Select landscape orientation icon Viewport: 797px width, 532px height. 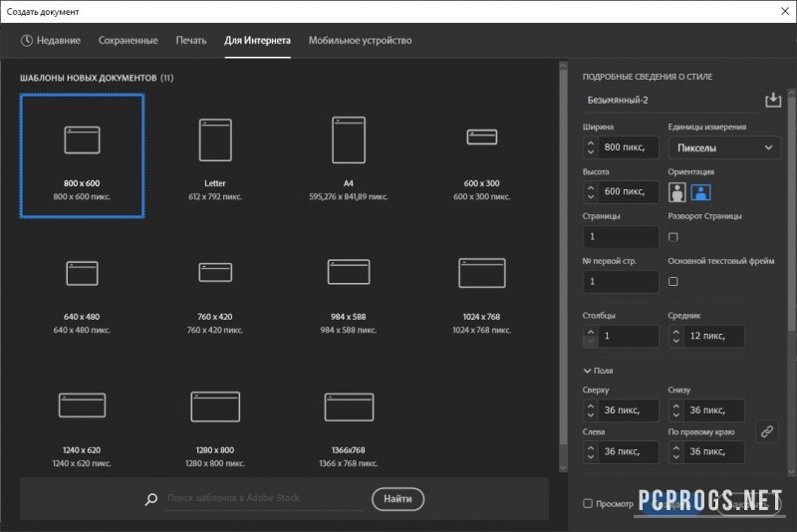coord(701,192)
